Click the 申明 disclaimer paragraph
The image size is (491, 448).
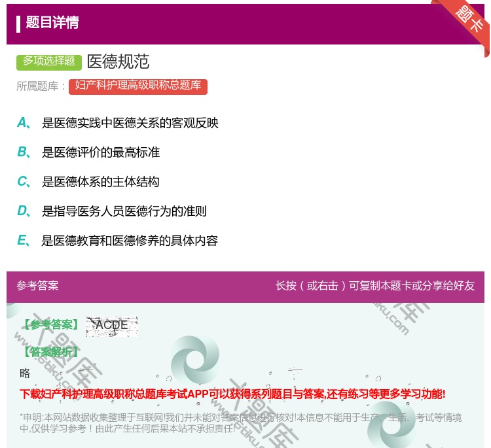(x=240, y=423)
